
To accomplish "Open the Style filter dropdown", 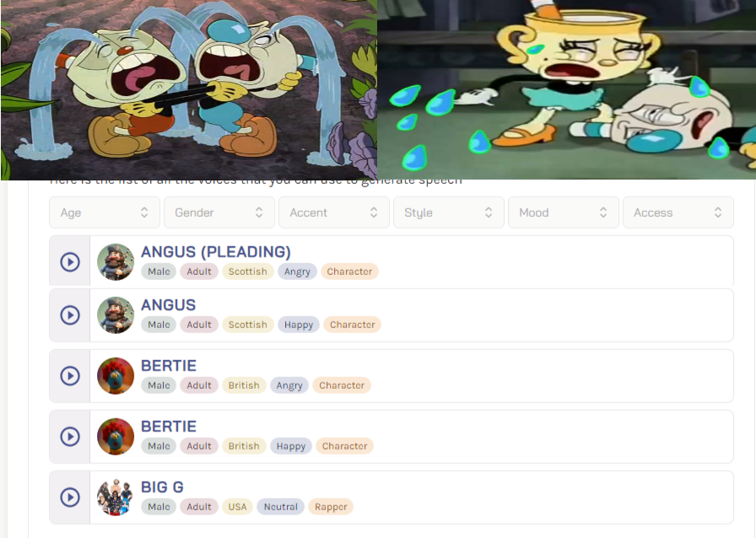I will [x=449, y=213].
